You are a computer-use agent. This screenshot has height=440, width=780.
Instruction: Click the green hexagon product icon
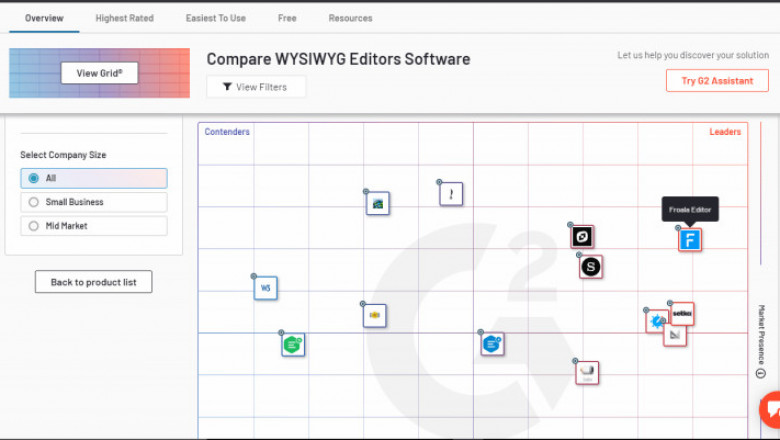point(293,345)
